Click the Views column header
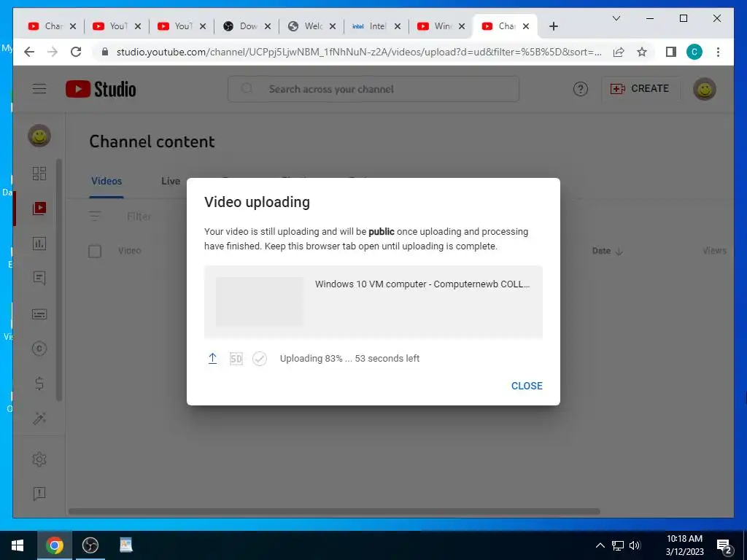Viewport: 747px width, 560px height. point(713,251)
